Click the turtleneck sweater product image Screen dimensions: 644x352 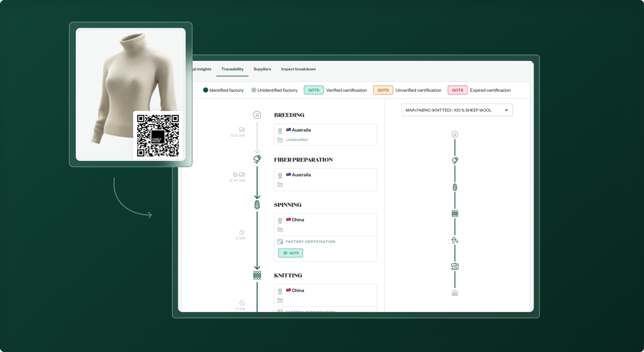(134, 89)
